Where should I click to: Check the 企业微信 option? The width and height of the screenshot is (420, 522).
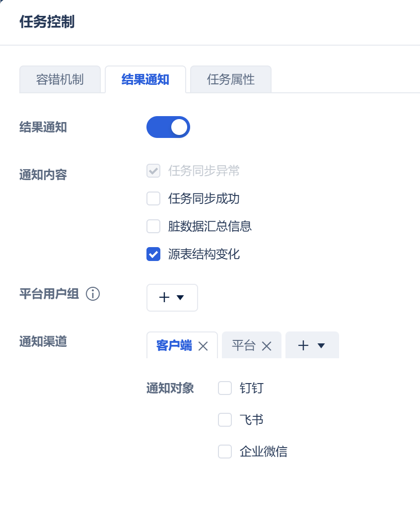225,452
